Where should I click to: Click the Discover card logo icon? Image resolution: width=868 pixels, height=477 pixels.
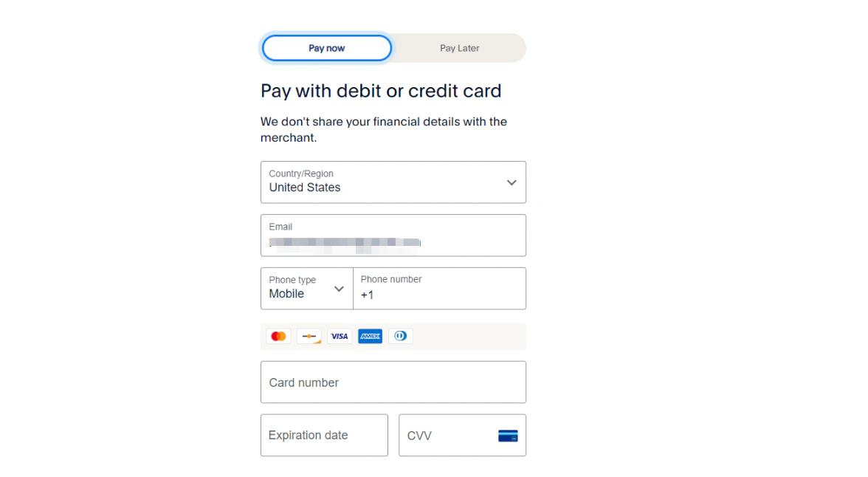(309, 337)
